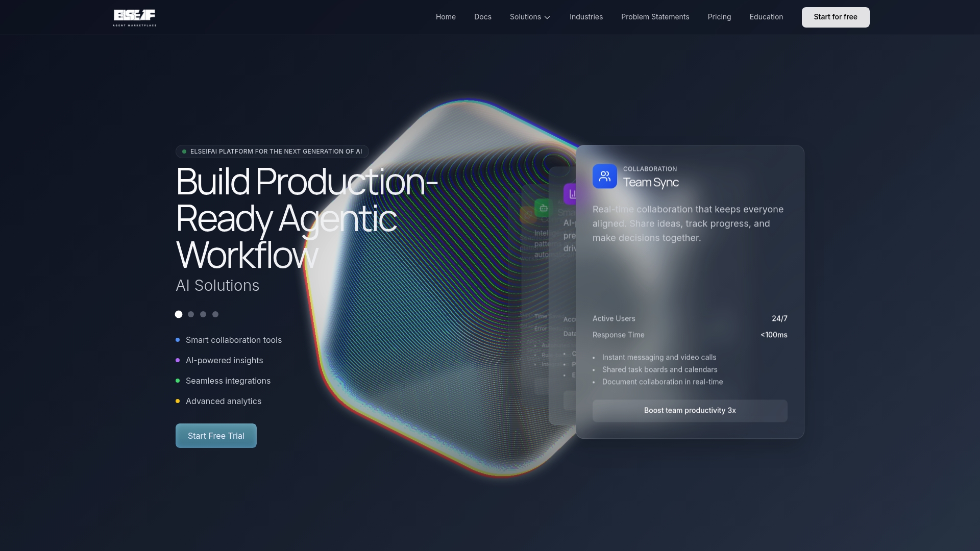980x551 pixels.
Task: Go to the Pricing page
Action: click(x=719, y=17)
